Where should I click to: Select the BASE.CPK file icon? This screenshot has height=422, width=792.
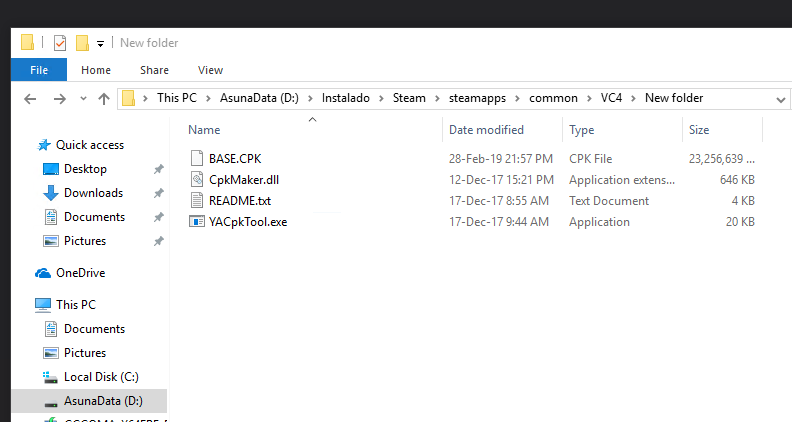pyautogui.click(x=196, y=159)
